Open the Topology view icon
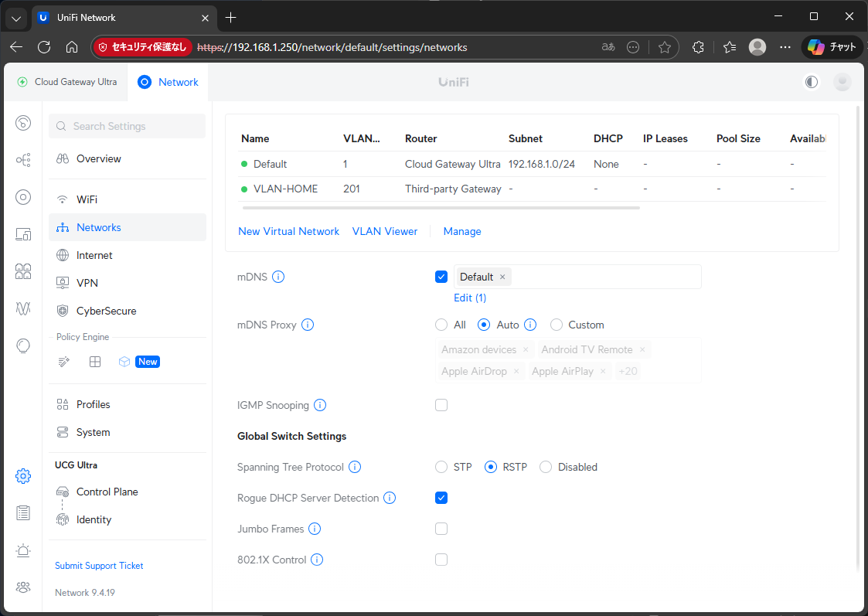 (23, 160)
